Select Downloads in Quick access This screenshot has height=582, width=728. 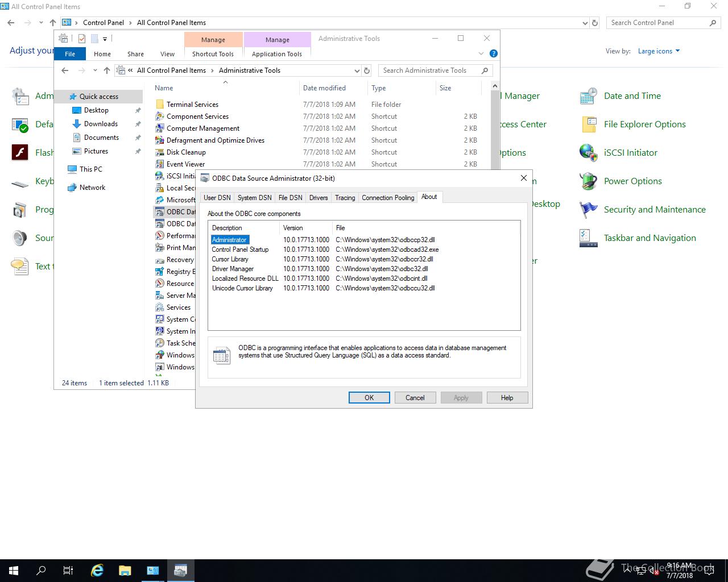coord(101,124)
